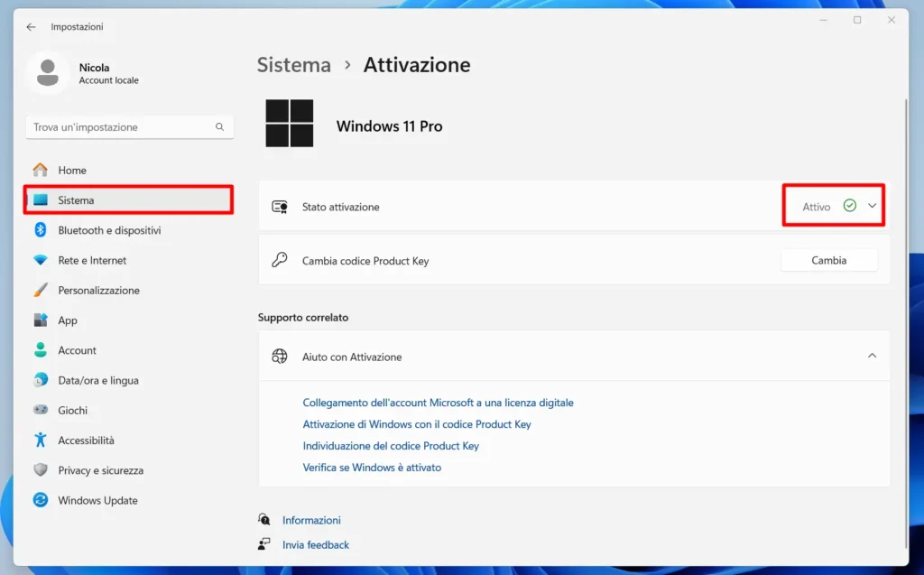Expand the Stato attivazione chevron

tap(873, 206)
